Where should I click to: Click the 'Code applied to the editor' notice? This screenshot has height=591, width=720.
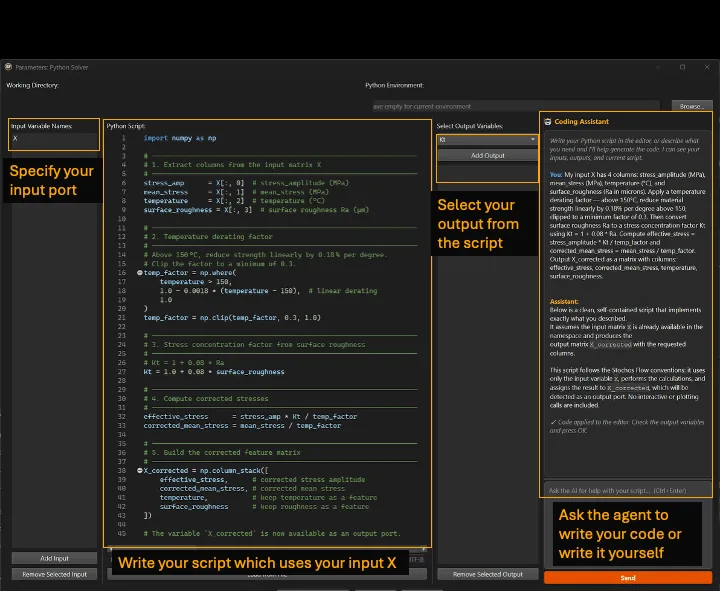point(627,426)
